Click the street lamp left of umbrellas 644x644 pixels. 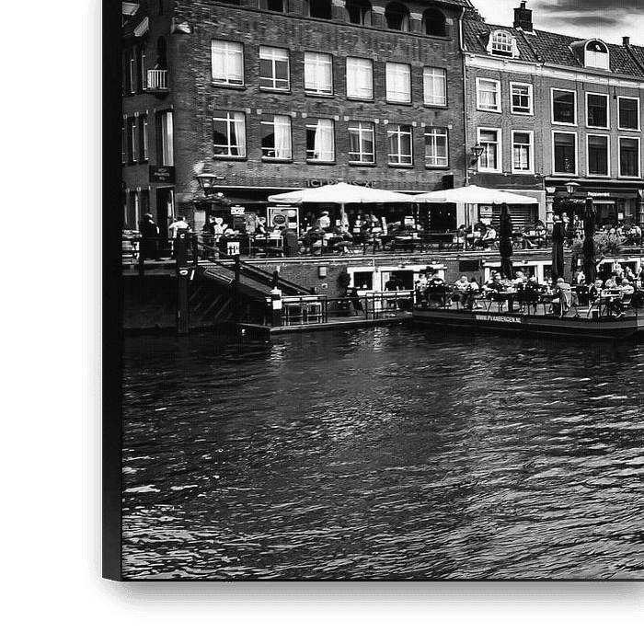207,182
